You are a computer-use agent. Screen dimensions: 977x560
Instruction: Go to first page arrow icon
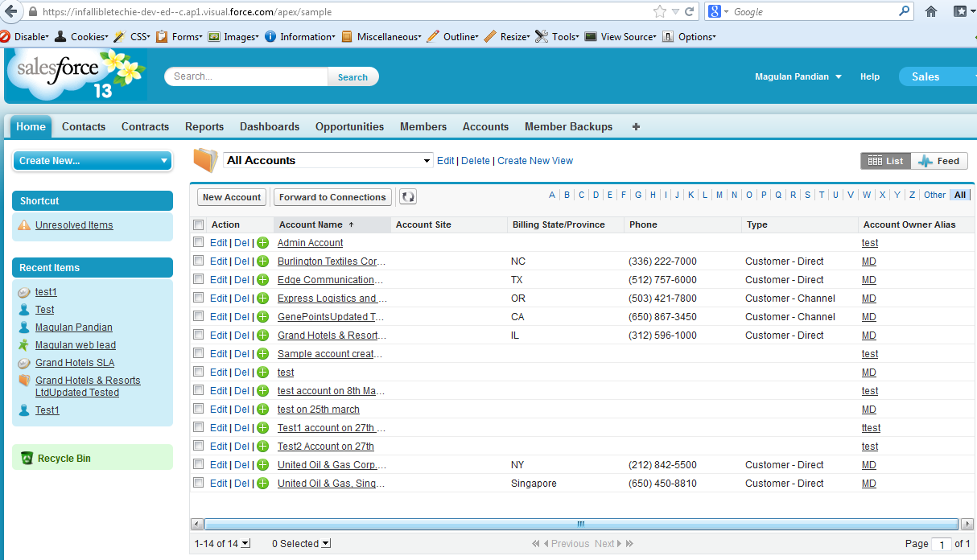tap(536, 544)
